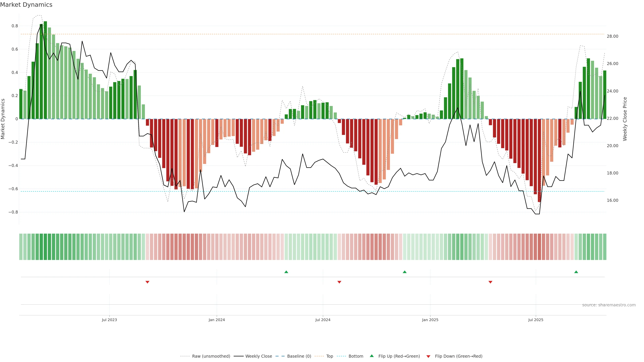The height and width of the screenshot is (362, 644).
Task: Click the flip-down triangle between Jan 2025 and Jul 2025
Action: (x=490, y=282)
